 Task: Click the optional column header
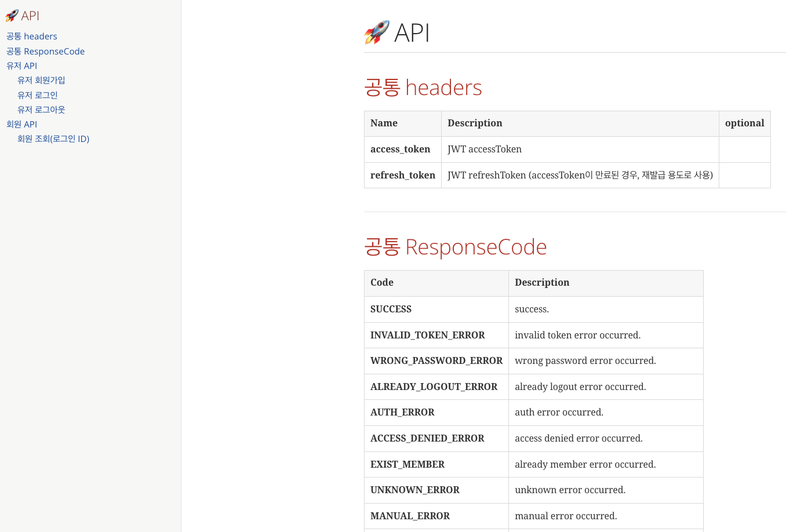pyautogui.click(x=744, y=123)
